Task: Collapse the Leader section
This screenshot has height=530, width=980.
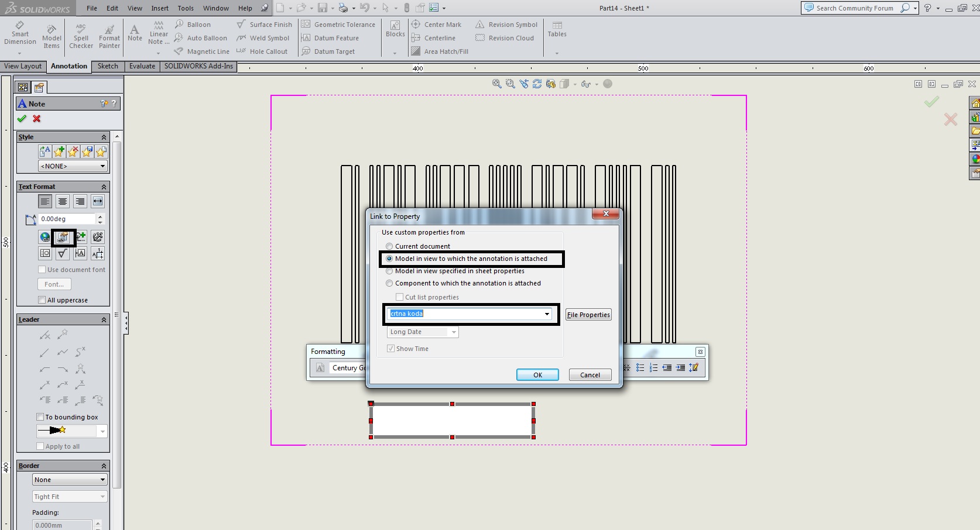Action: click(x=104, y=320)
